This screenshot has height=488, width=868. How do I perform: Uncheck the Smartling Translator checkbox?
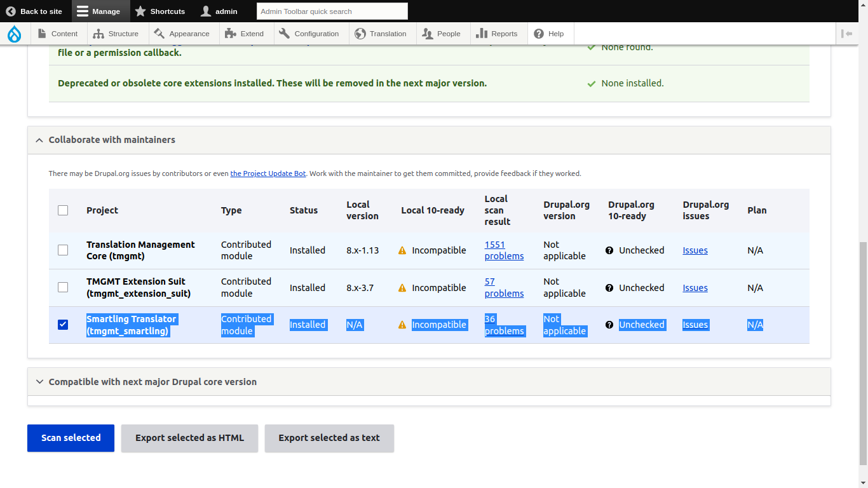pos(63,325)
